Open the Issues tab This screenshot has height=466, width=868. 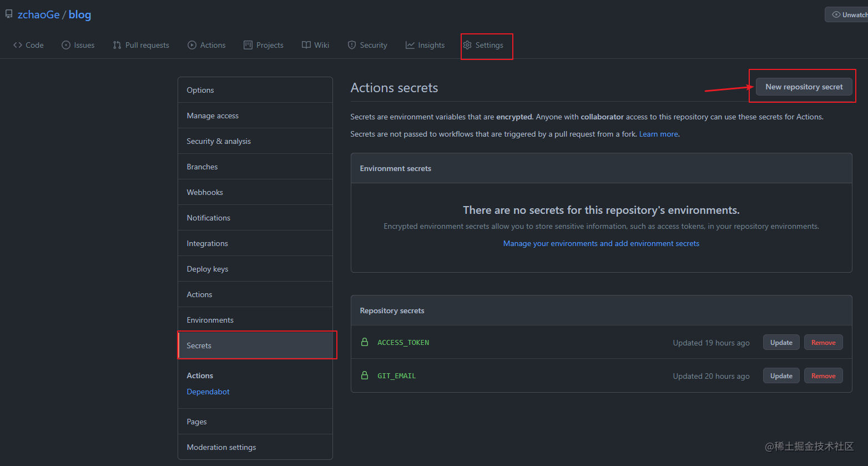tap(78, 45)
